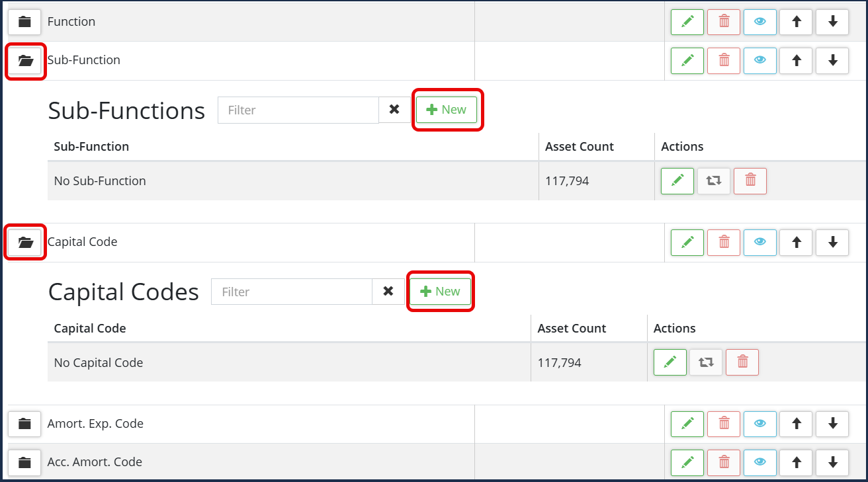Add a New Capital Code
This screenshot has width=868, height=482.
pos(440,292)
